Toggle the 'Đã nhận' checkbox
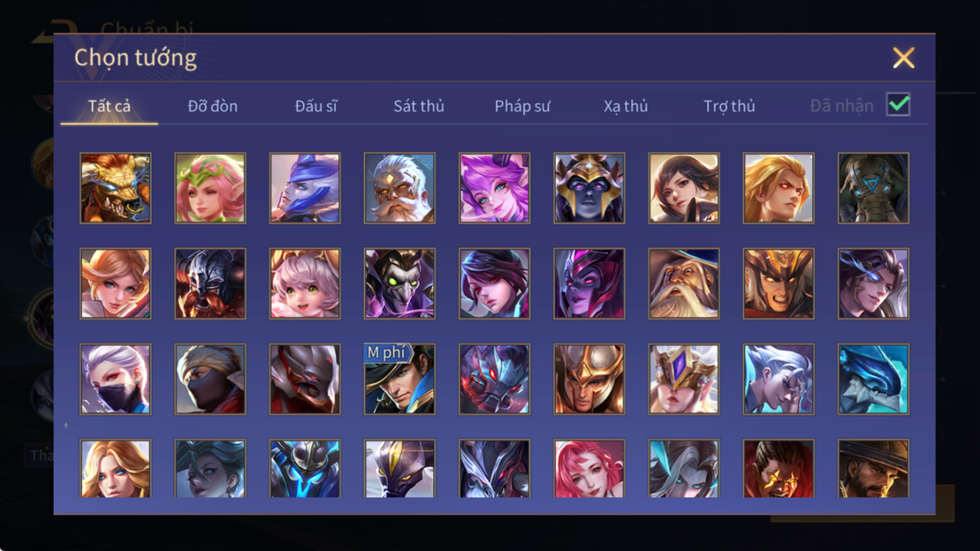Image resolution: width=980 pixels, height=551 pixels. pos(898,105)
